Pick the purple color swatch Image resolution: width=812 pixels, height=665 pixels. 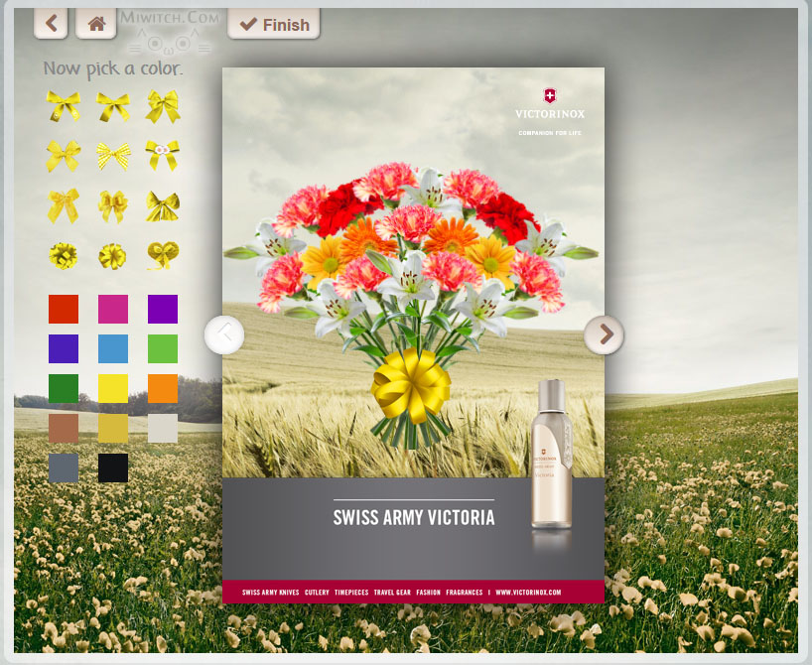point(164,309)
